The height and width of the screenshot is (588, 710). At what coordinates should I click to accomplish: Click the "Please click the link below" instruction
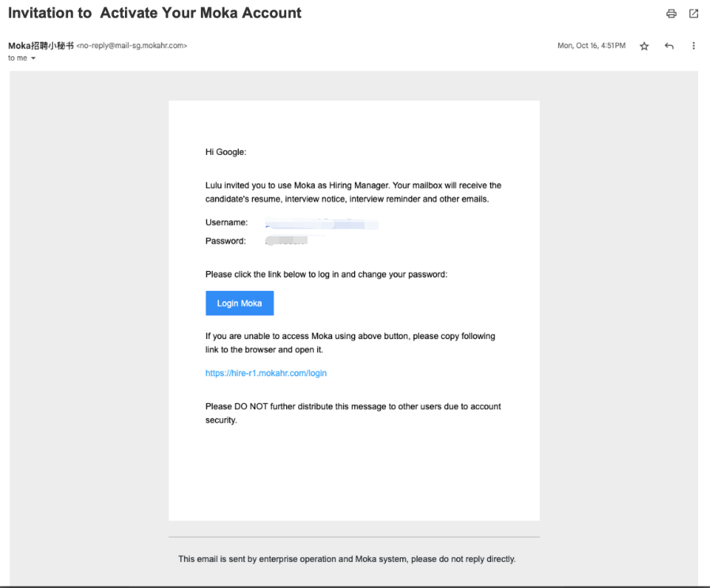pyautogui.click(x=327, y=274)
